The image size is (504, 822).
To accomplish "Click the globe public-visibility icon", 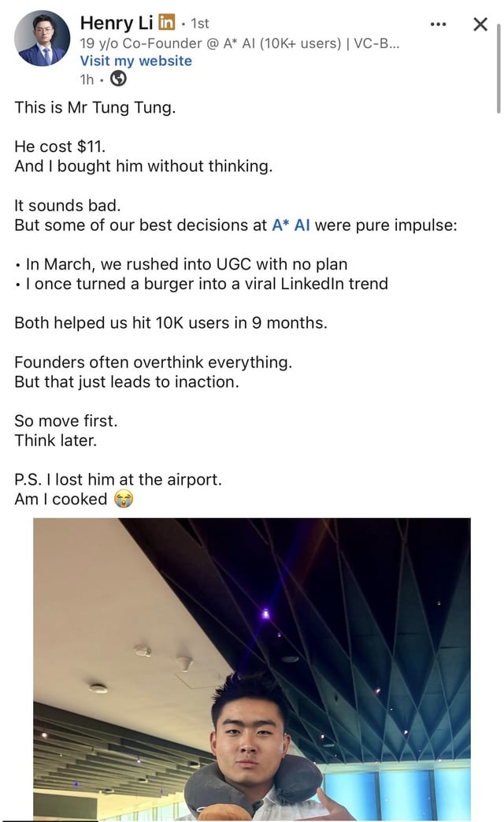I will (x=119, y=79).
